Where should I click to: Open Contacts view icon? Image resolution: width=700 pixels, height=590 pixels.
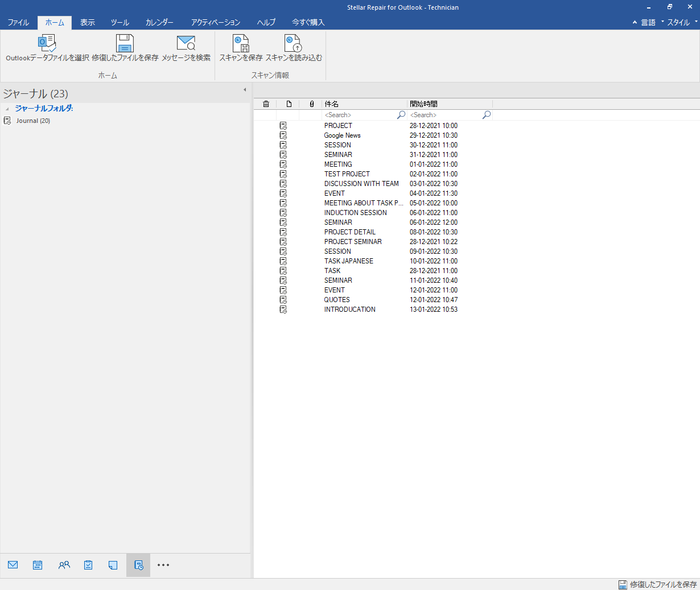click(64, 565)
